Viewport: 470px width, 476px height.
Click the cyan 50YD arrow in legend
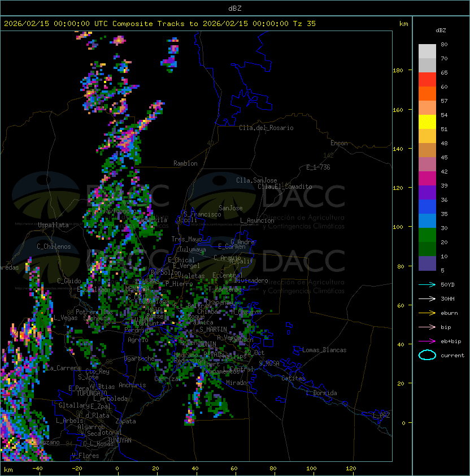point(427,285)
